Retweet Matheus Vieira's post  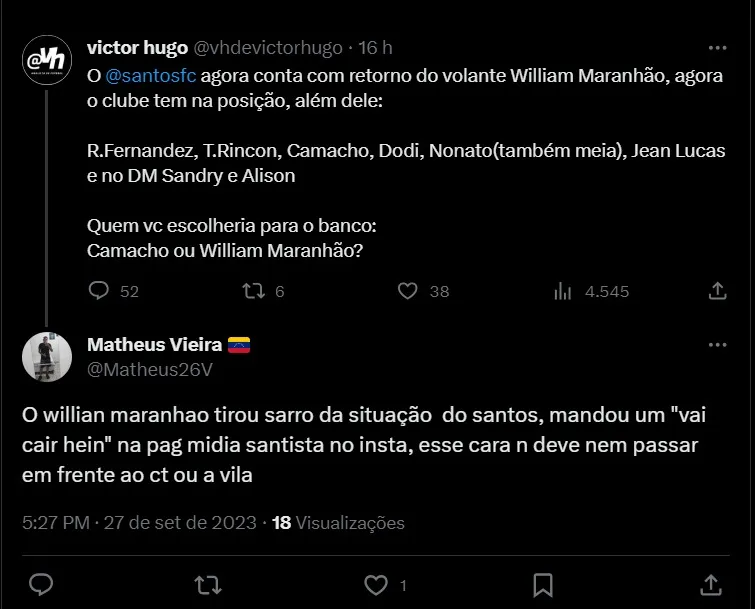pos(207,584)
